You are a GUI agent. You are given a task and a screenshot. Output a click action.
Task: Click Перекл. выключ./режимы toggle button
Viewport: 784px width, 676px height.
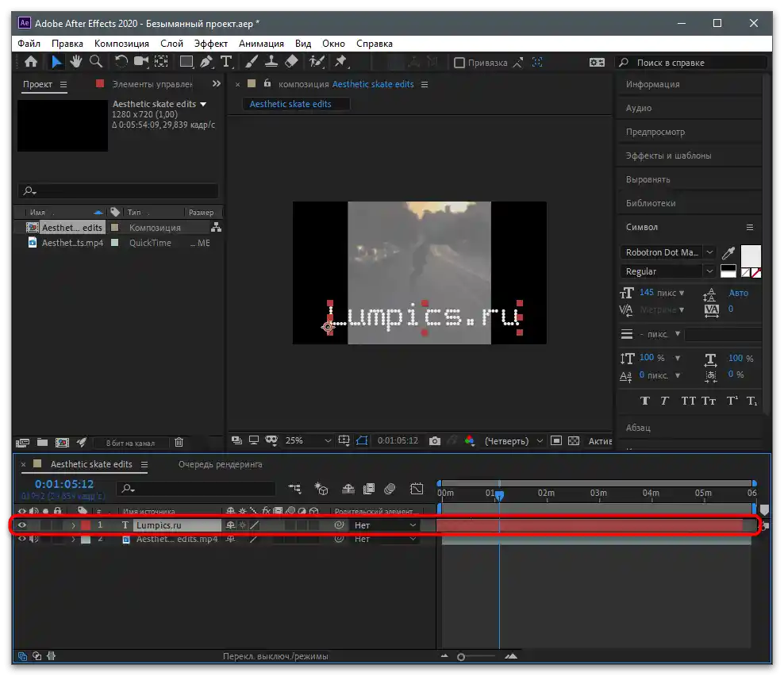tap(275, 656)
